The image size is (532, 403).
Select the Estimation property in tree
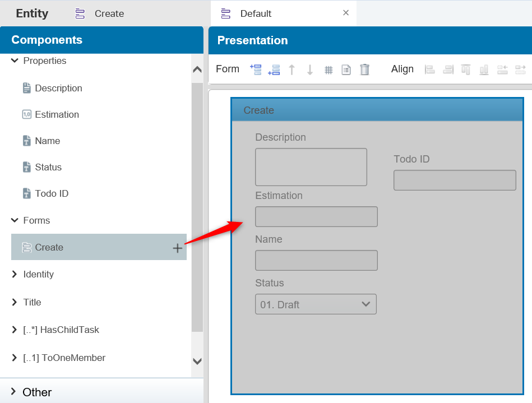pos(57,114)
